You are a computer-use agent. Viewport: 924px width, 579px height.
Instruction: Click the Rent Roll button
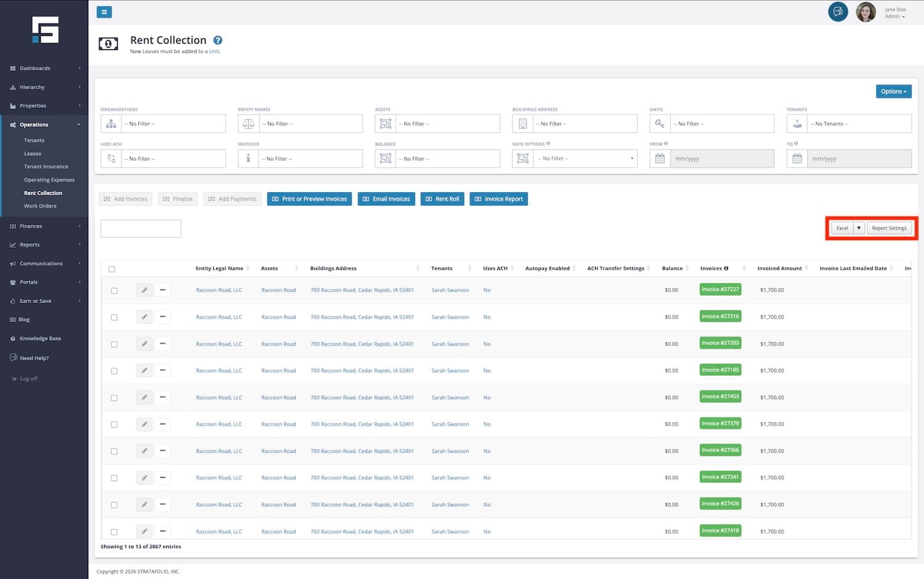[x=442, y=199]
